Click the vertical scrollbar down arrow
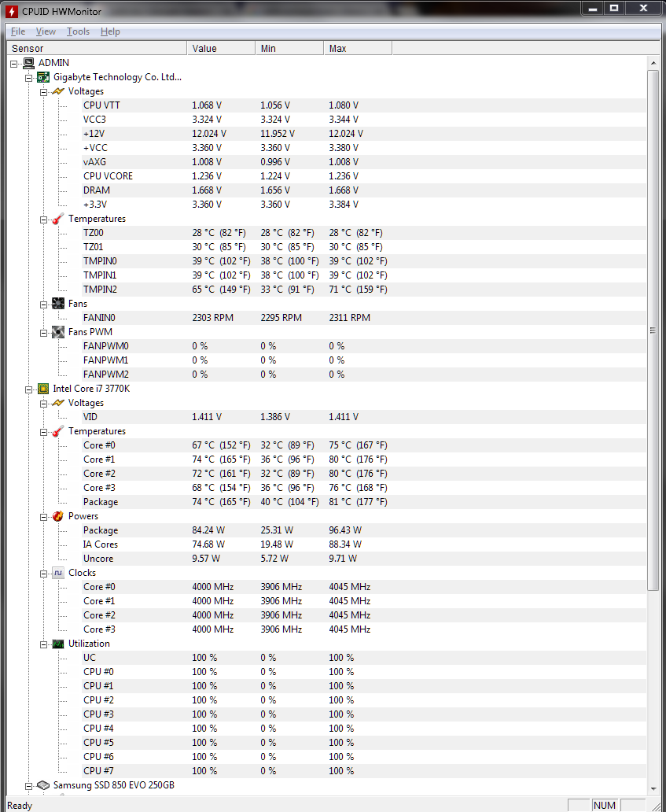Viewport: 666px width, 812px height. (653, 788)
